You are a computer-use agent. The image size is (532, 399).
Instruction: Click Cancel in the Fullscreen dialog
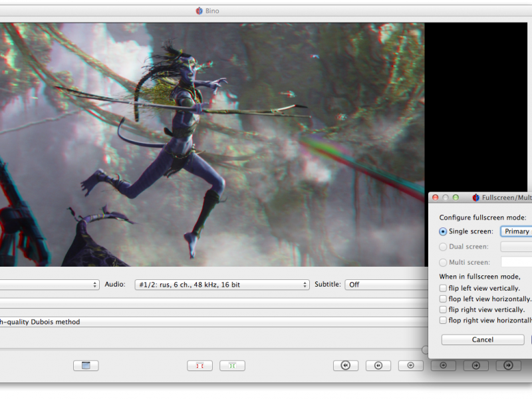click(x=483, y=340)
